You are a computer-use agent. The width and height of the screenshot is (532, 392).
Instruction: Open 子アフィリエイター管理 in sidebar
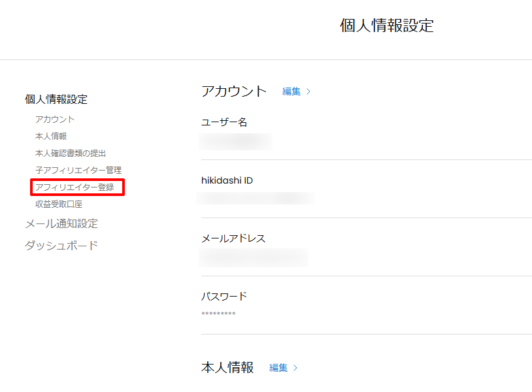point(78,170)
